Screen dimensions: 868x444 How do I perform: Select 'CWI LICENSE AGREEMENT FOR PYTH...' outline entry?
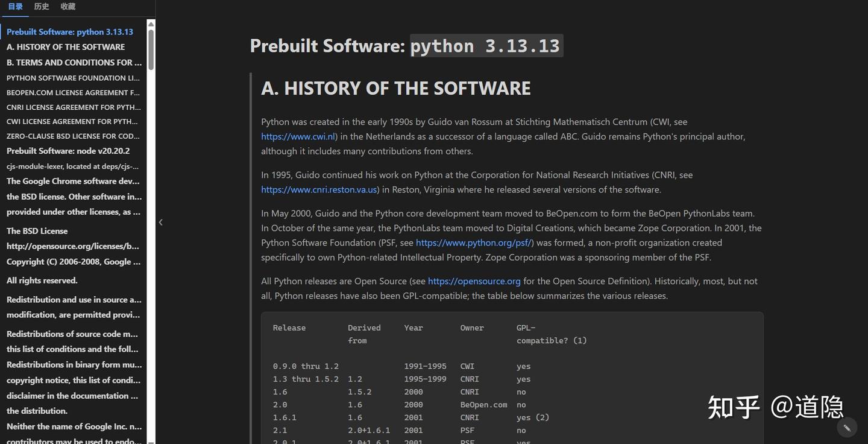72,122
